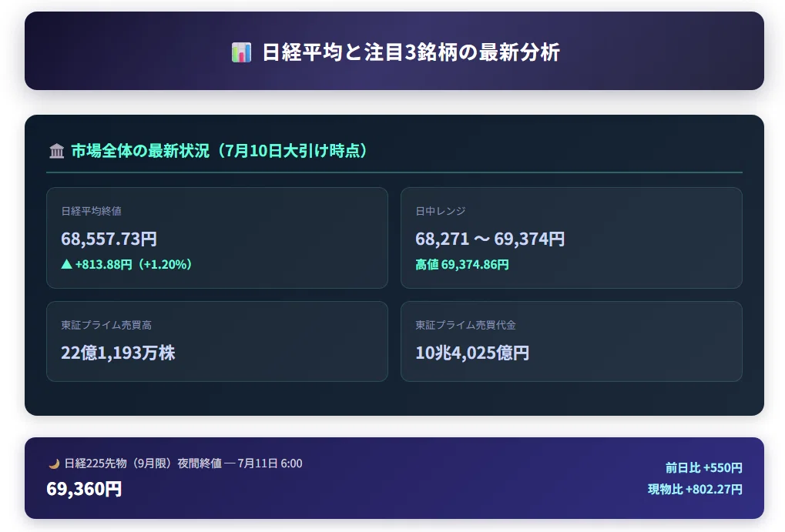The image size is (785, 532).
Task: Click the text 高値 69,374.86円
Action: point(462,264)
